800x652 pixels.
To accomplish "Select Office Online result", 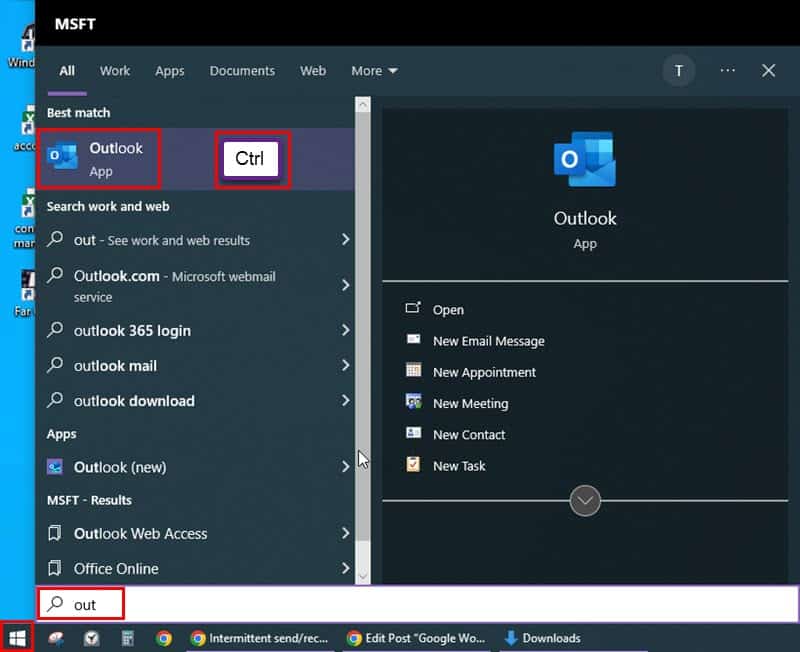I will point(195,568).
